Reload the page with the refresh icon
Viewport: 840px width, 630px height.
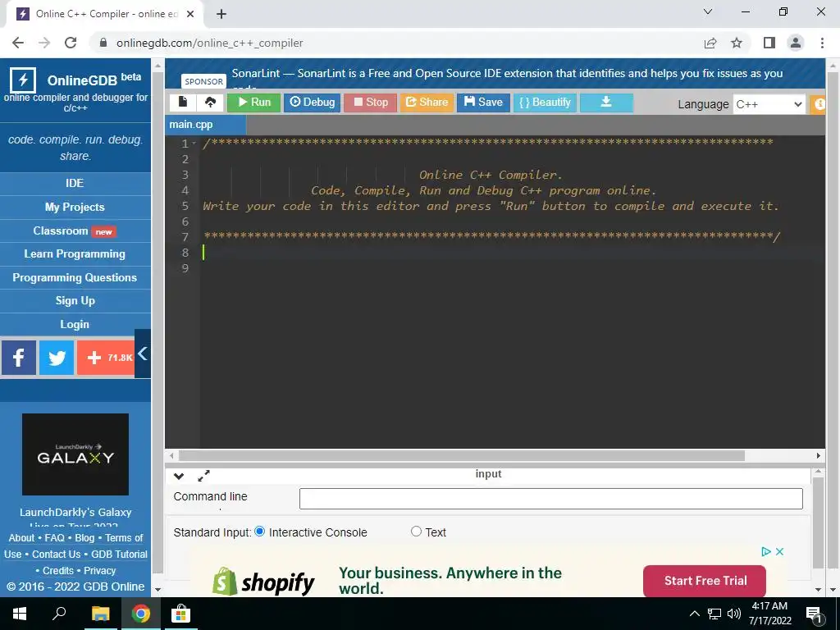click(x=71, y=43)
